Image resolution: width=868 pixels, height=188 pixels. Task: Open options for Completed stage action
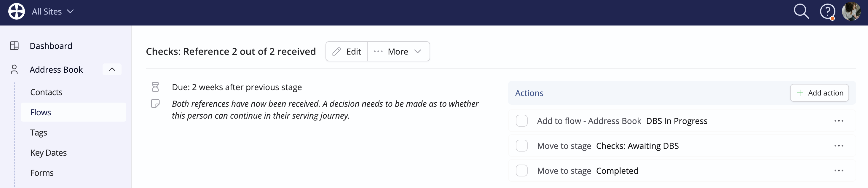point(839,171)
